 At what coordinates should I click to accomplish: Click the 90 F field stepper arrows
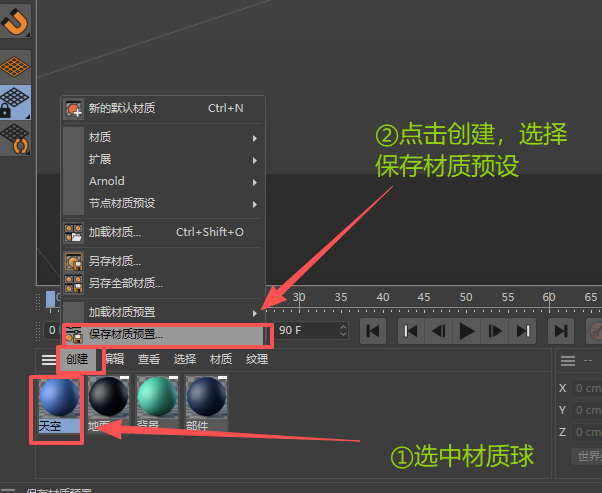(343, 331)
